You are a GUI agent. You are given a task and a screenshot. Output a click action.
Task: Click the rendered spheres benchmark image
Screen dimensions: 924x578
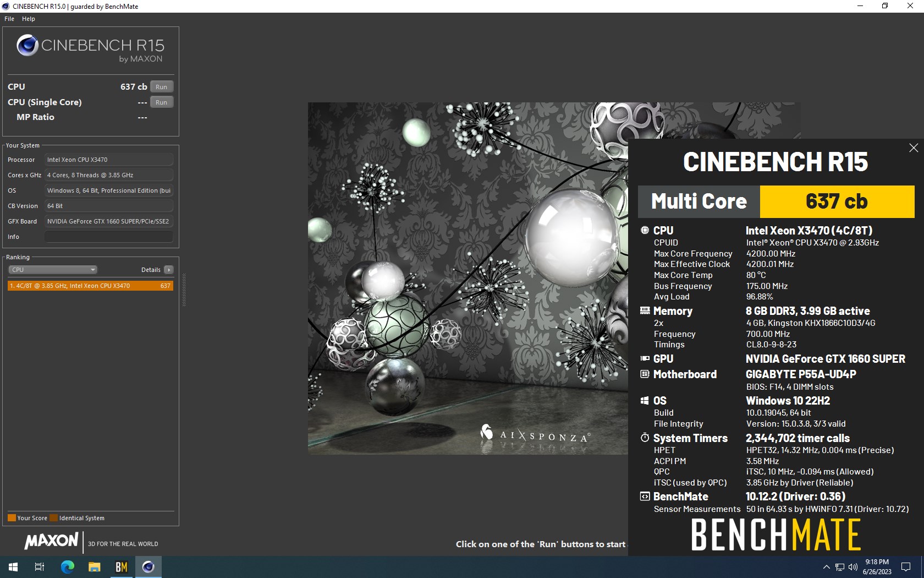point(468,278)
